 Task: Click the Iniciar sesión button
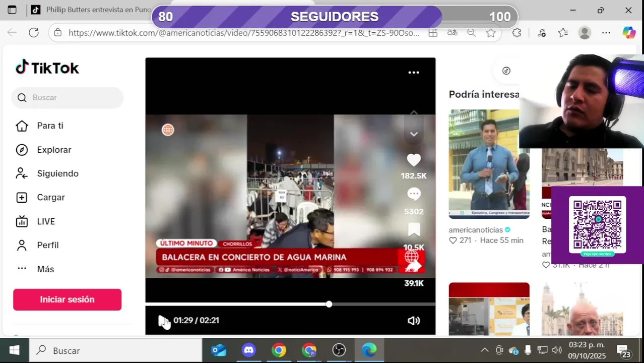[67, 299]
